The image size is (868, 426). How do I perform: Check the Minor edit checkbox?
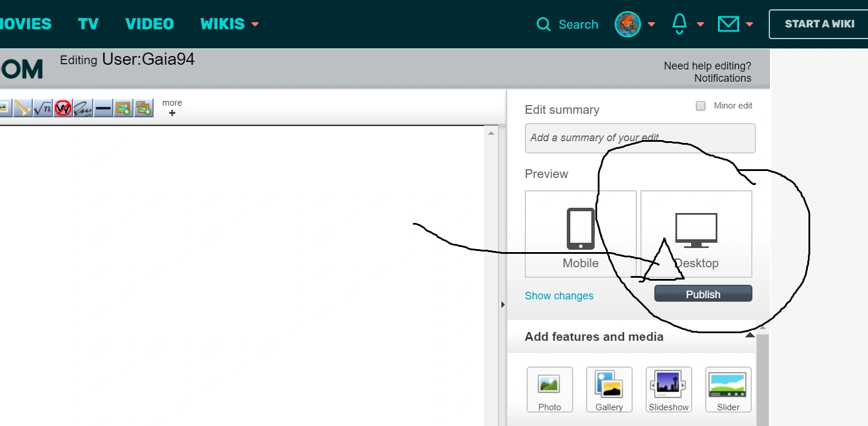pos(700,106)
